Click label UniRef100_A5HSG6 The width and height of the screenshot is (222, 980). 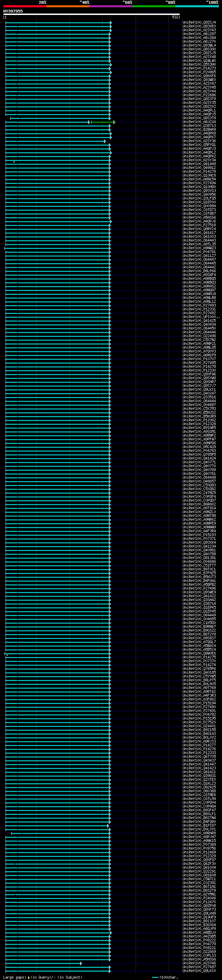coord(199,959)
